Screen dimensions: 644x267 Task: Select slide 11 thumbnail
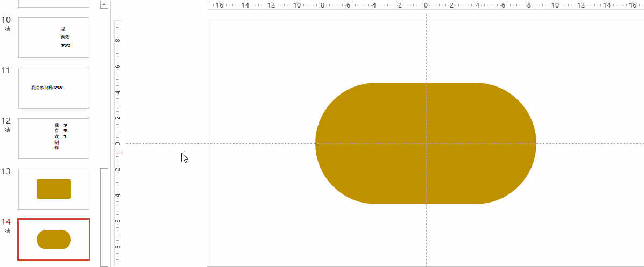point(54,88)
